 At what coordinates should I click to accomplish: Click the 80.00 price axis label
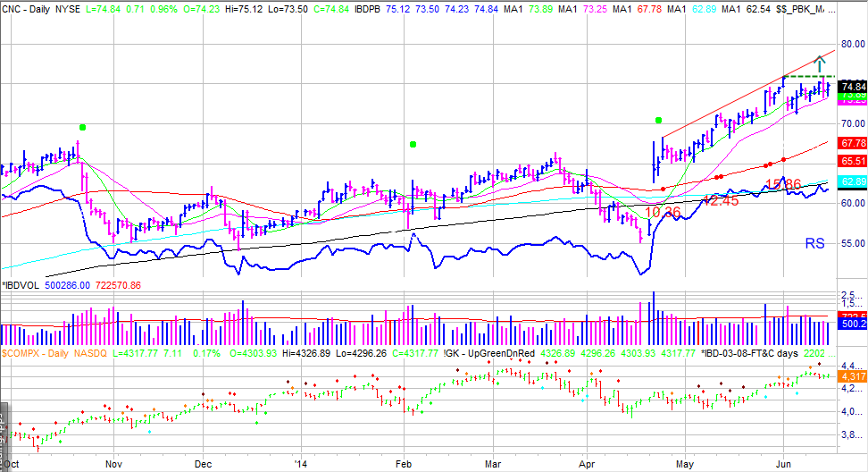pos(853,45)
